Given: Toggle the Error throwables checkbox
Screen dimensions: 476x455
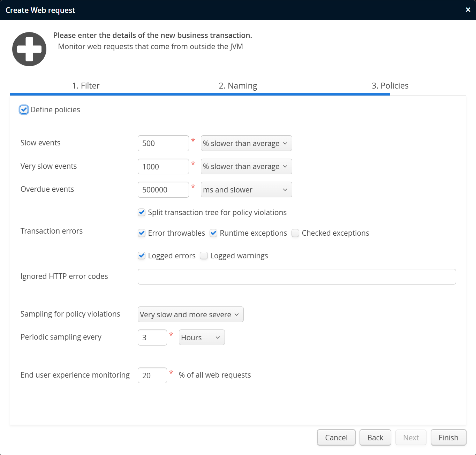Looking at the screenshot, I should pyautogui.click(x=142, y=233).
